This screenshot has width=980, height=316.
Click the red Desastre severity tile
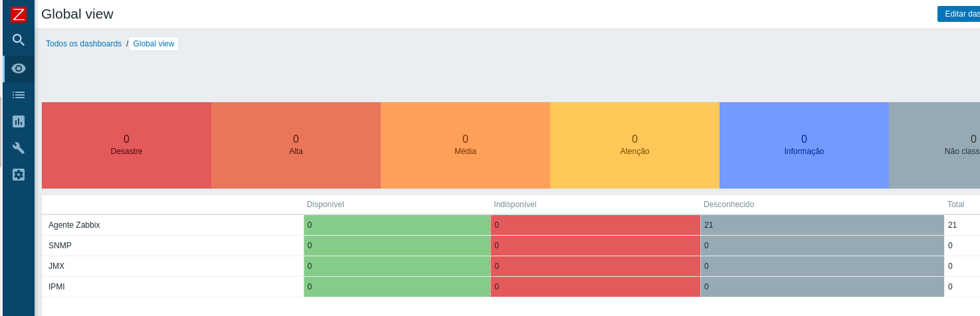[126, 145]
